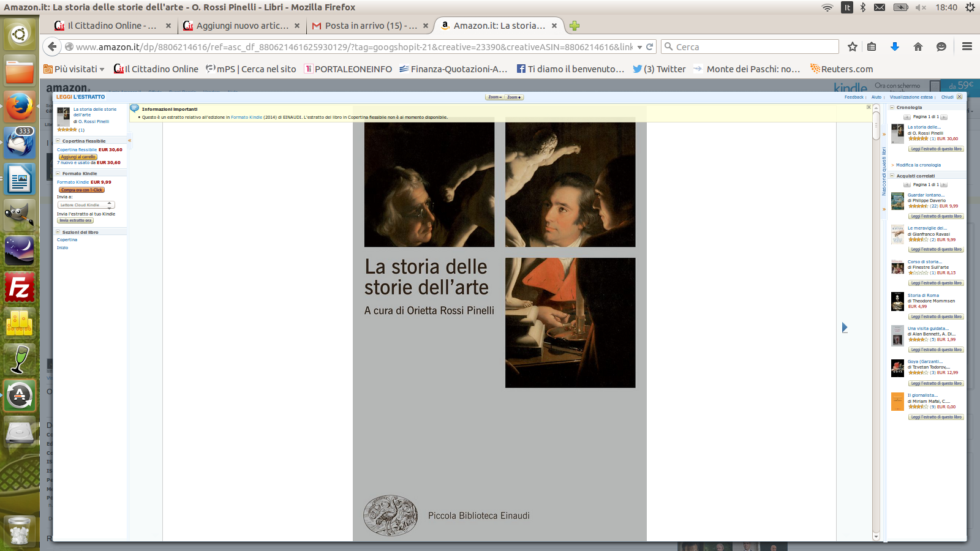The image size is (980, 551).
Task: Go to next page with blue arrow
Action: [844, 328]
